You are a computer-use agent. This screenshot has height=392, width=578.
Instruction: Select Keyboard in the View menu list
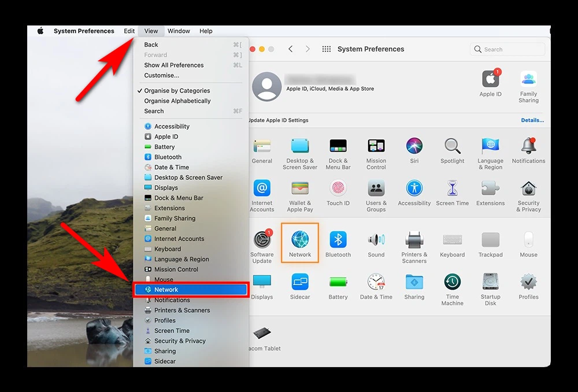coord(191,249)
